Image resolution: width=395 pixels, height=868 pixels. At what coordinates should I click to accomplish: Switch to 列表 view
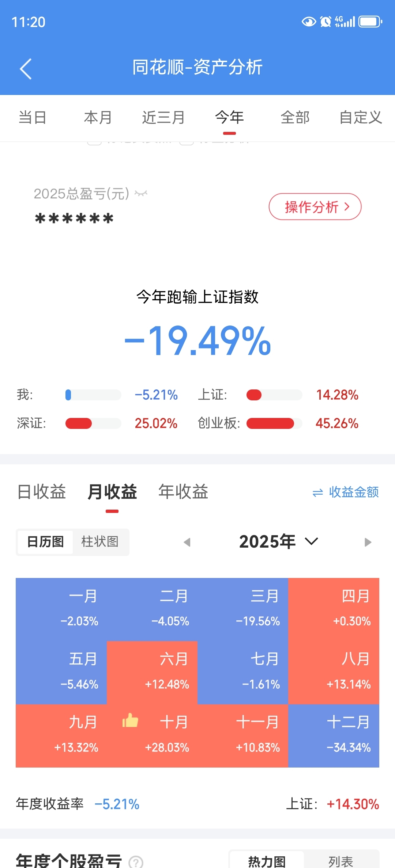pos(341,861)
